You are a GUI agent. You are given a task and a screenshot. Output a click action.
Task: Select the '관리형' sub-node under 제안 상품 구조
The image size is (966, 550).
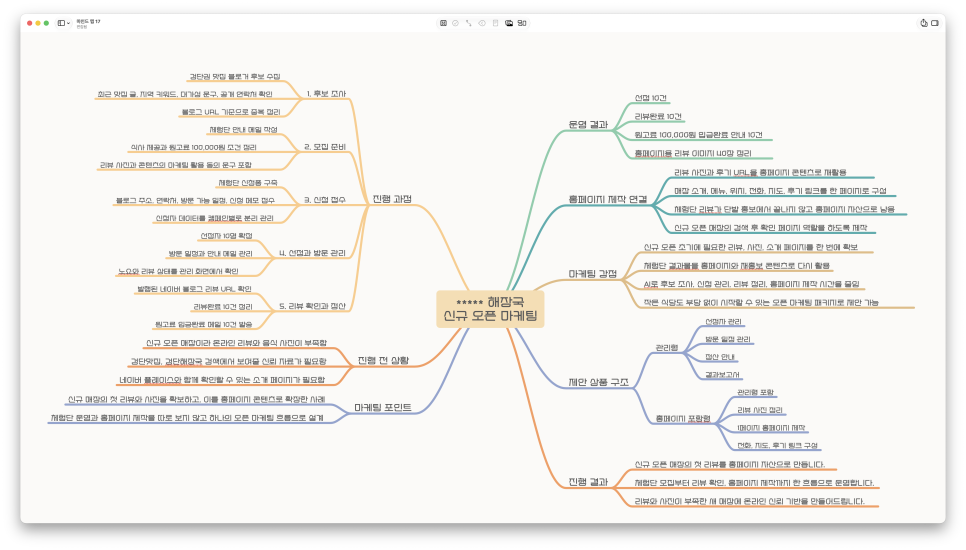[667, 348]
